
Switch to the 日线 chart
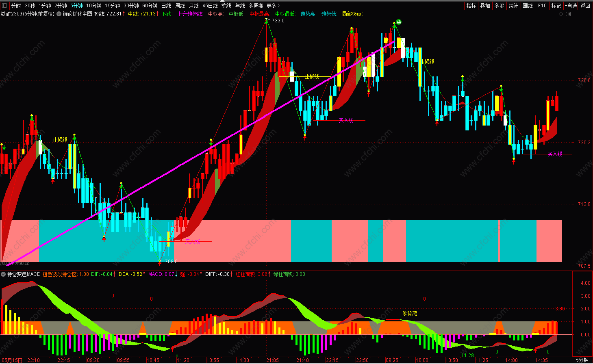click(x=166, y=6)
